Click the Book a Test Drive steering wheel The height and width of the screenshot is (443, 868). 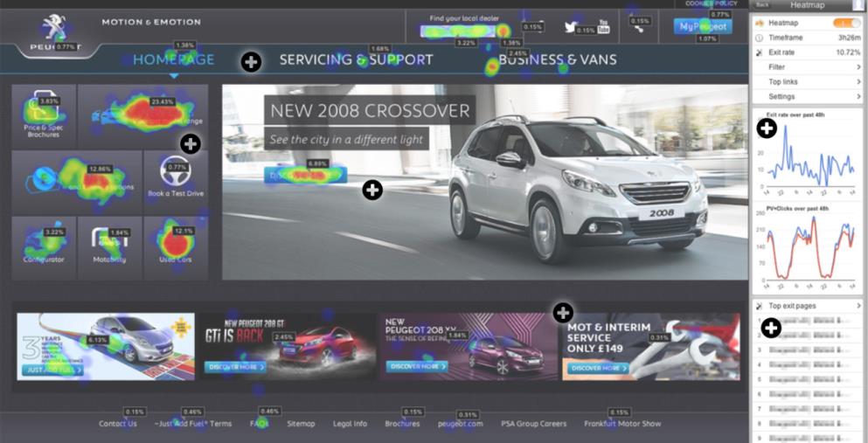click(176, 172)
